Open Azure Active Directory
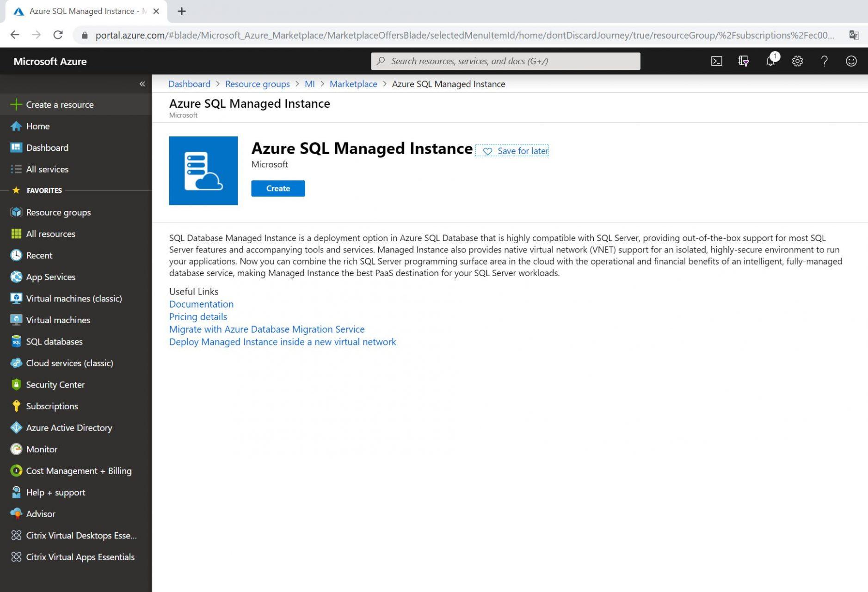The height and width of the screenshot is (592, 868). pyautogui.click(x=68, y=427)
